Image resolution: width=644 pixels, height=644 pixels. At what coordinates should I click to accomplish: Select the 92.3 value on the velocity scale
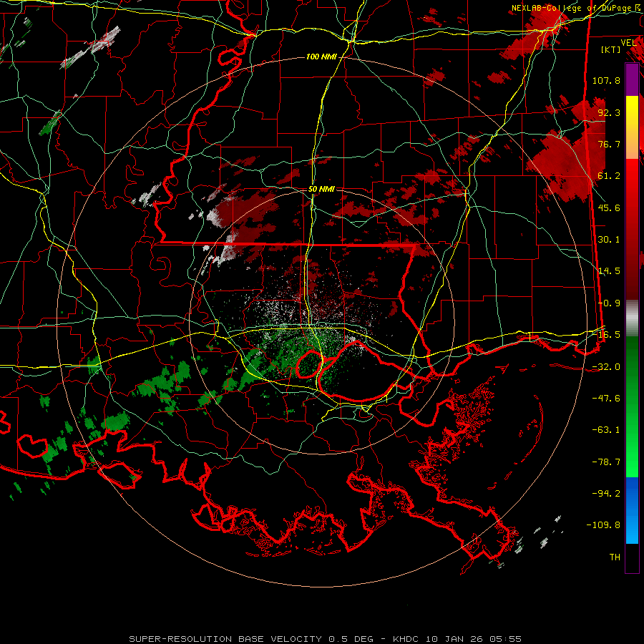tap(609, 112)
